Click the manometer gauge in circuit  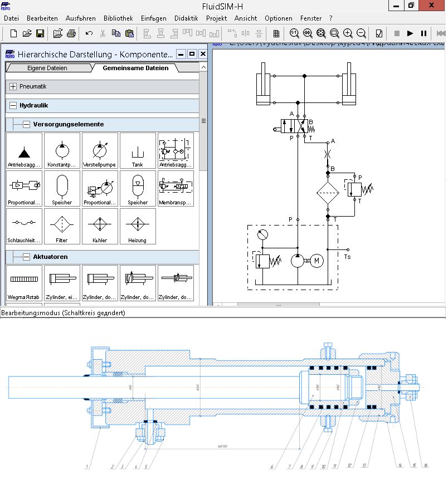(262, 234)
